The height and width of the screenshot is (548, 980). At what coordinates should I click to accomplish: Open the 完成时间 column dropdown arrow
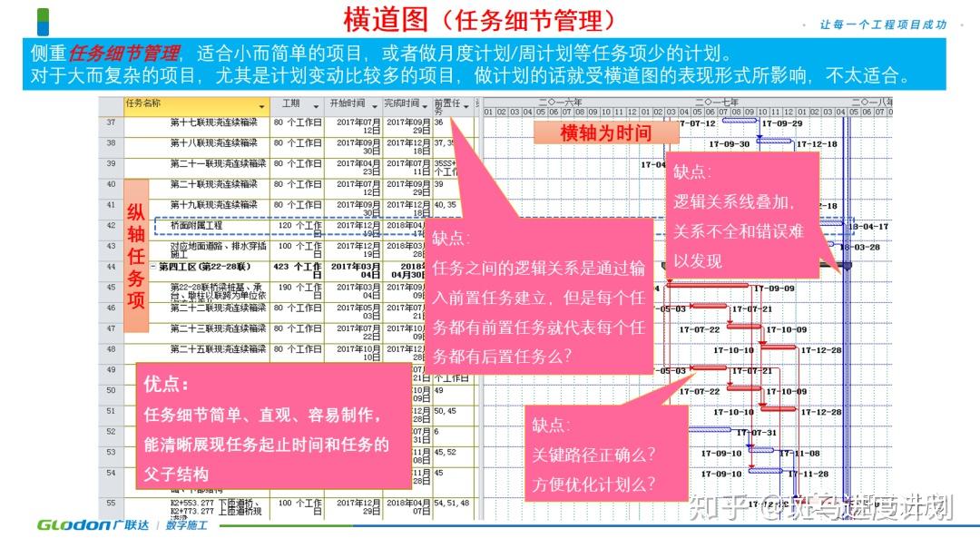click(x=425, y=106)
